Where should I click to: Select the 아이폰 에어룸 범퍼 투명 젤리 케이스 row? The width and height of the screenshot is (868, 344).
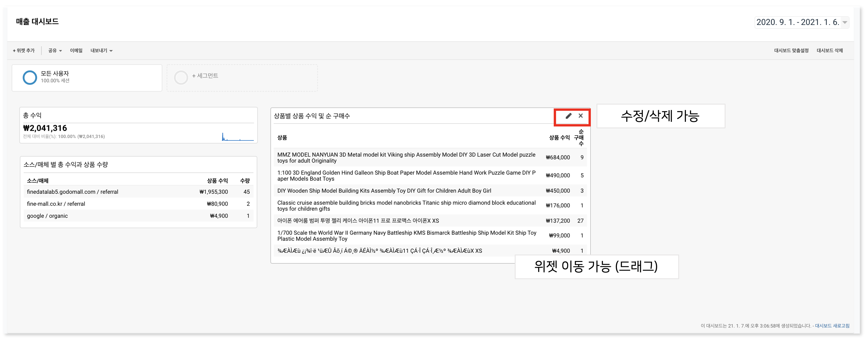pos(430,220)
